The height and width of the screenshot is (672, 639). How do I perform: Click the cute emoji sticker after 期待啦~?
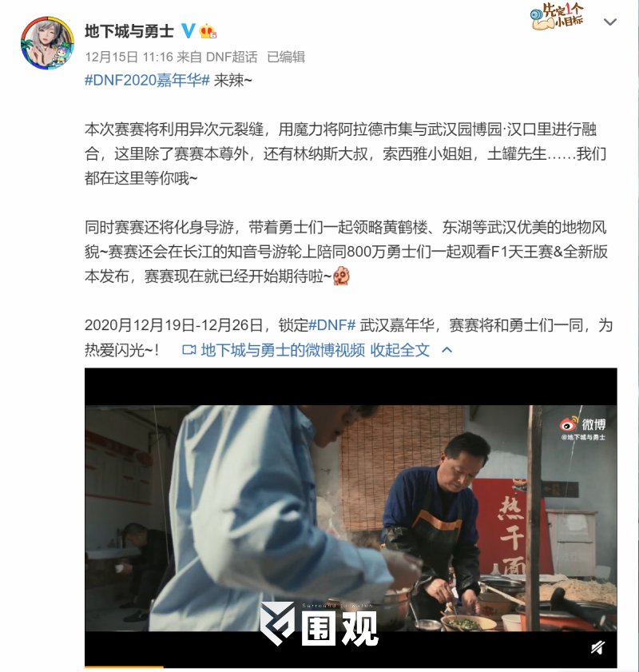click(341, 276)
